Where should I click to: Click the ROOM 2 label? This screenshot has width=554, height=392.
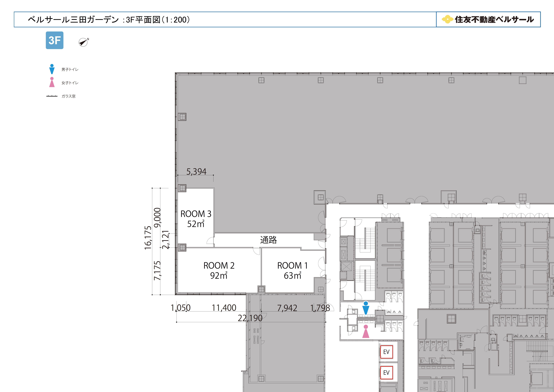pos(219,266)
